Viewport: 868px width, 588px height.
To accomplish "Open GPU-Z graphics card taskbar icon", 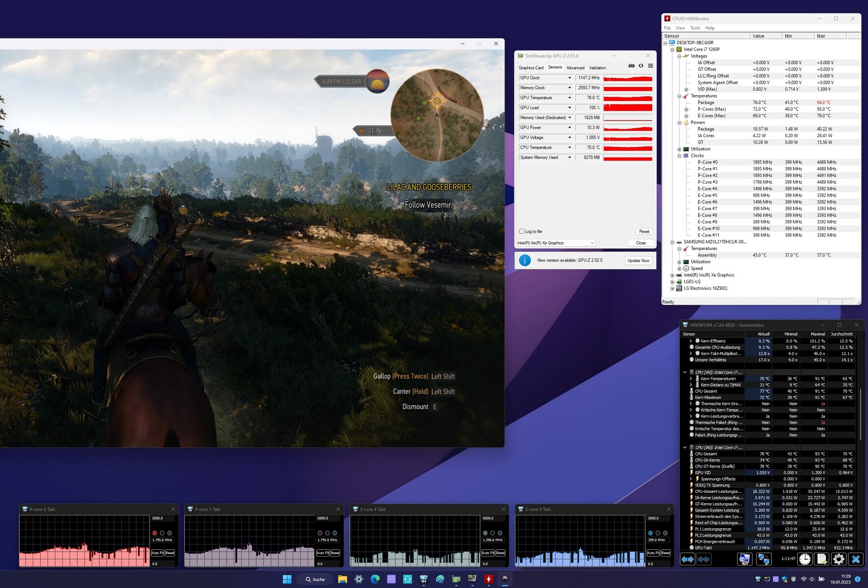I will 456,579.
